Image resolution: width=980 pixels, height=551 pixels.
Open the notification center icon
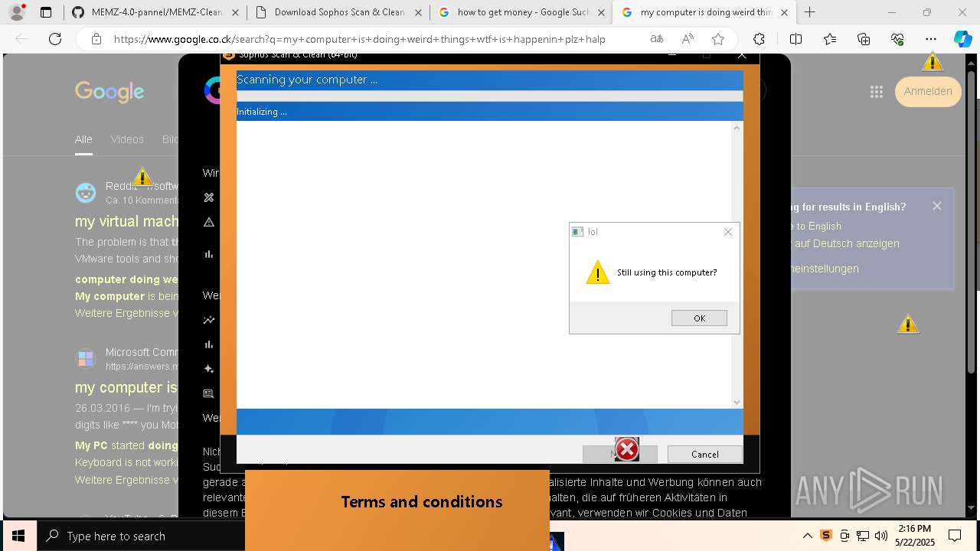(x=955, y=536)
